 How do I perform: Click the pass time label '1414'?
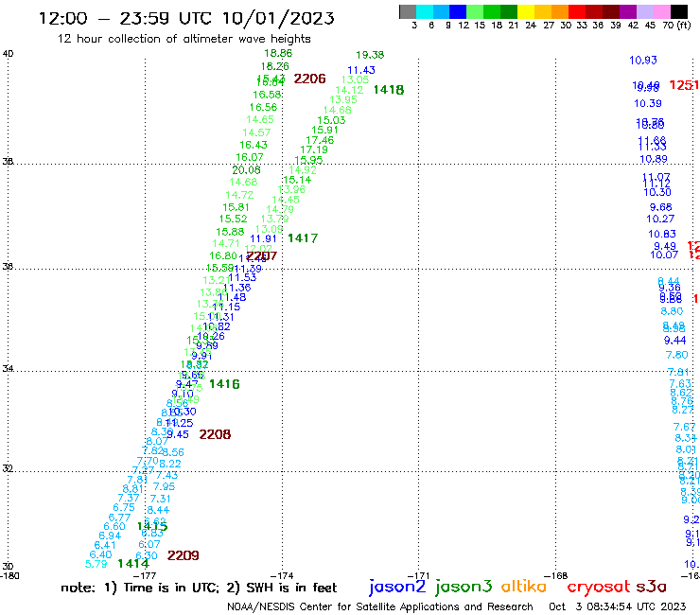pos(133,564)
